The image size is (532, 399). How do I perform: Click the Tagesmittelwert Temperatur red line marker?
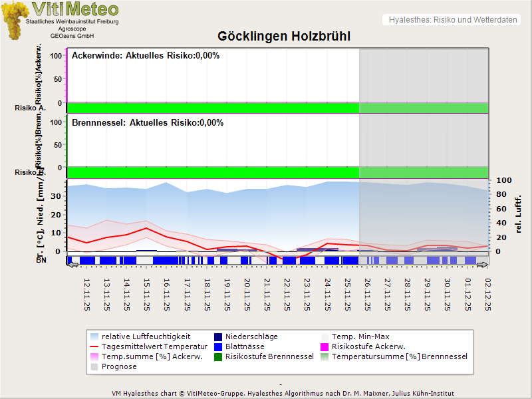pyautogui.click(x=95, y=346)
